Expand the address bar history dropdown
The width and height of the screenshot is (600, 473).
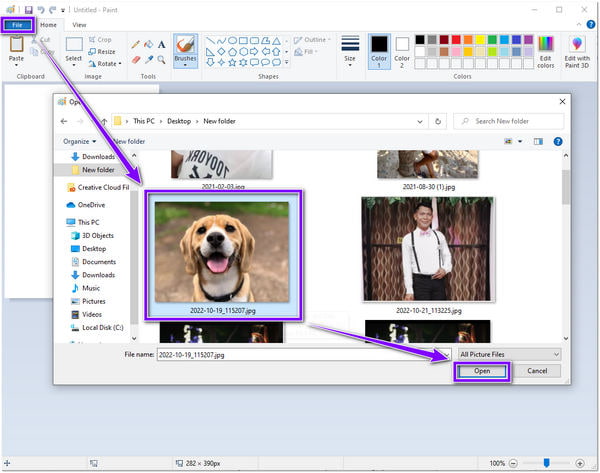coord(420,121)
